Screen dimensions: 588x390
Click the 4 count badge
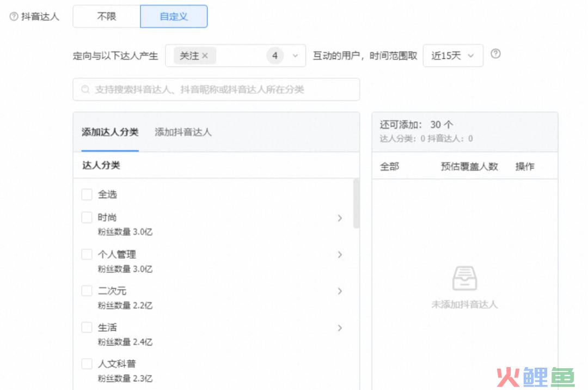pos(275,56)
